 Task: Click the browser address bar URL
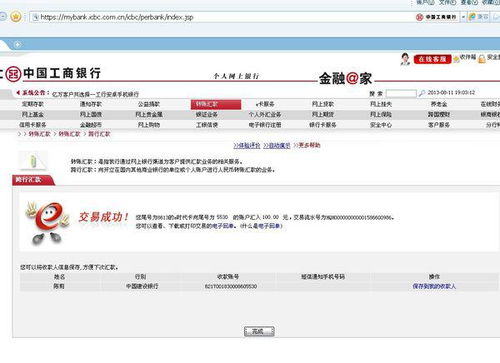coord(117,17)
